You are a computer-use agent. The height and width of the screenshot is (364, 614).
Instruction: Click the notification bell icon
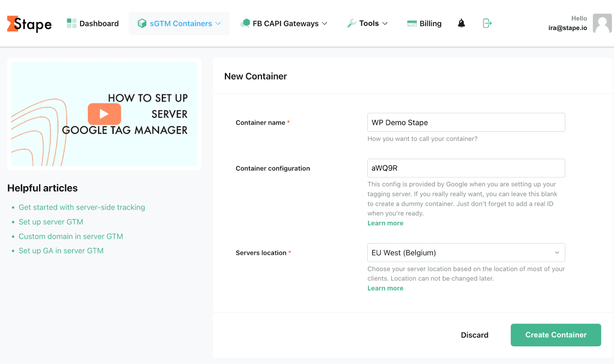coord(461,23)
